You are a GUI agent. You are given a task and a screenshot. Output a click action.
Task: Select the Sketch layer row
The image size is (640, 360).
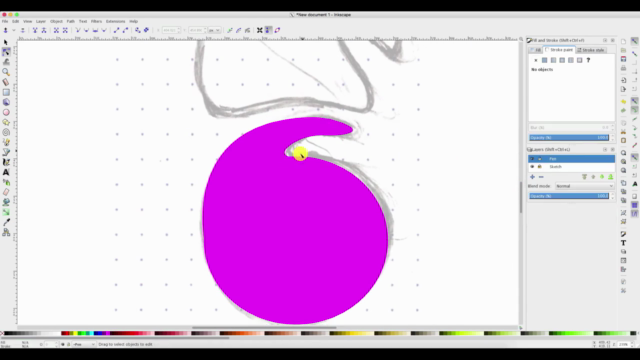click(x=571, y=167)
